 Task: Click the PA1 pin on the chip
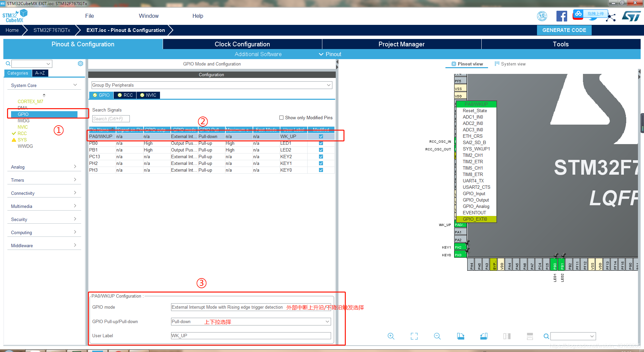click(x=460, y=232)
